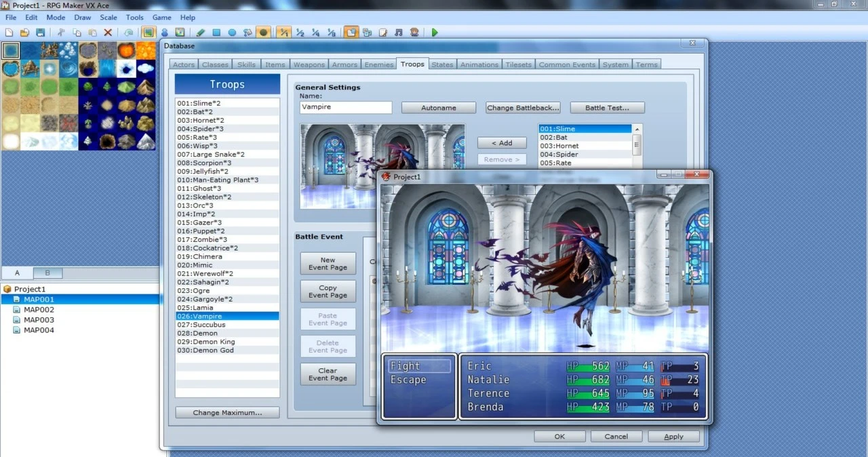Select the Rectangle drawing tool
Screen dimensions: 868x457
[x=216, y=32]
